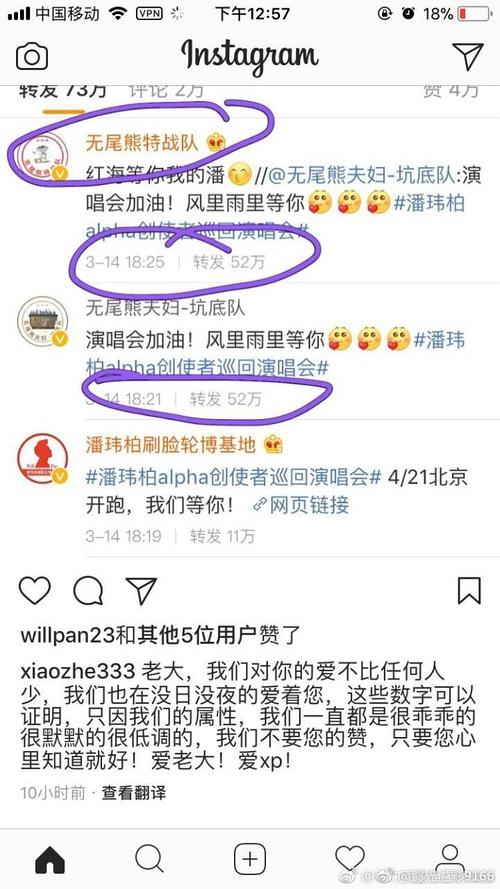Tap 潘玮柏刷脸轮博基地 avatar in image

(x=43, y=459)
